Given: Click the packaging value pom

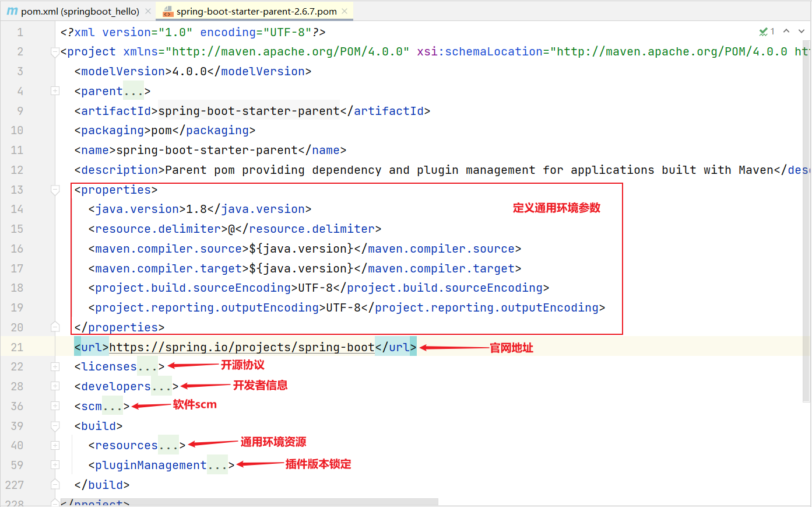Looking at the screenshot, I should click(x=161, y=130).
